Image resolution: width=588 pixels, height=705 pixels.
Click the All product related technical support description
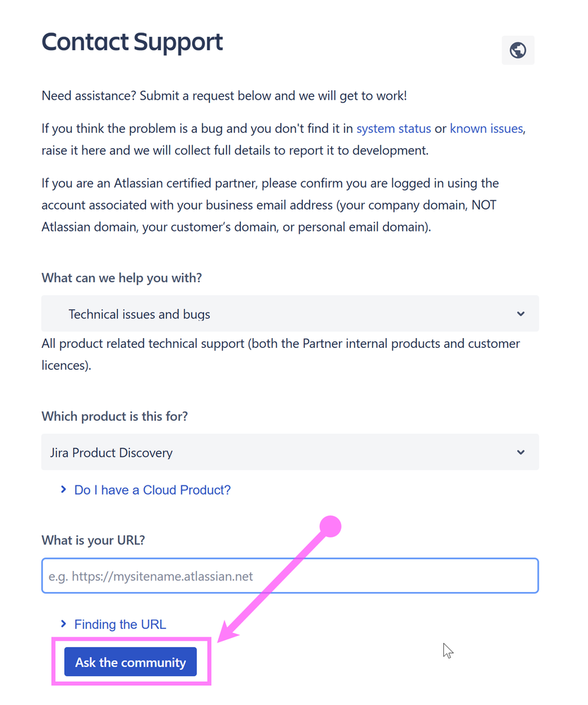[281, 354]
